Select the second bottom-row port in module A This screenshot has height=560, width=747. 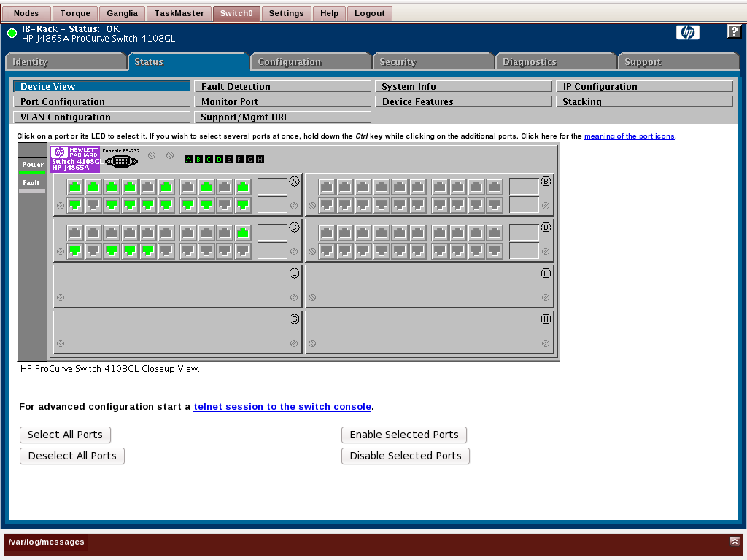93,205
